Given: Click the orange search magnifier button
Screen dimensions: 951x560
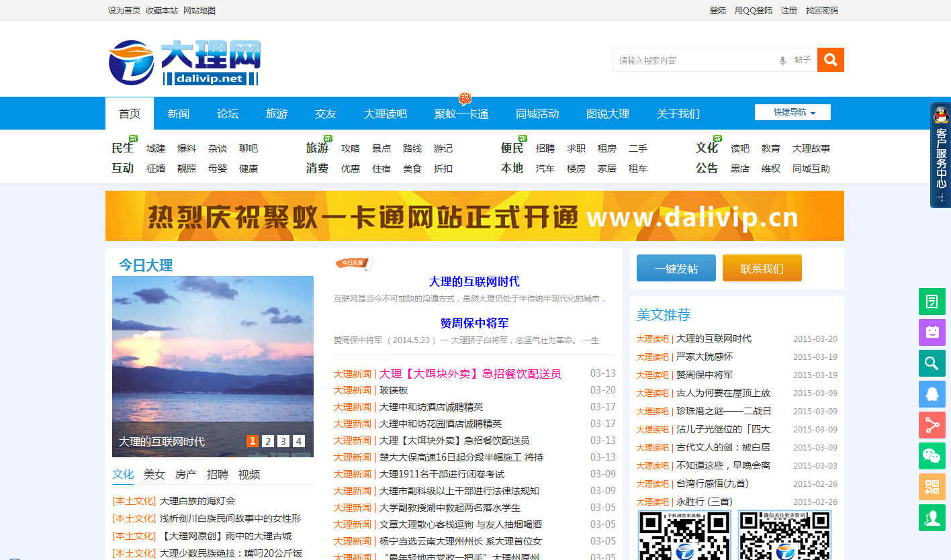Looking at the screenshot, I should (x=830, y=60).
